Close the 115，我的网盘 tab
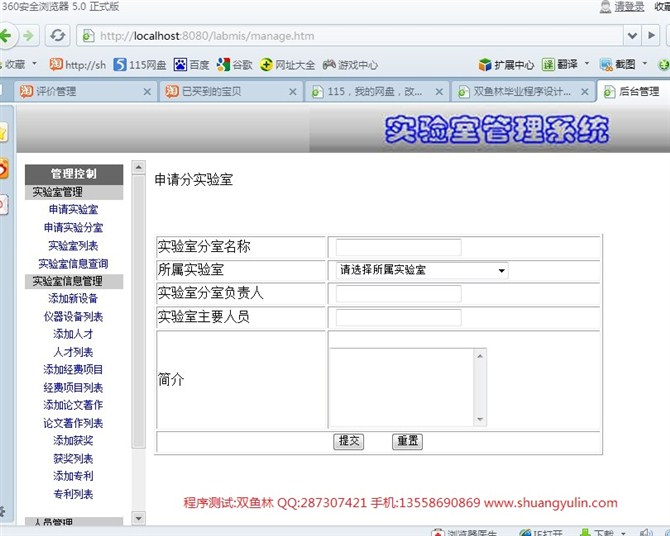The height and width of the screenshot is (536, 670). [x=439, y=91]
